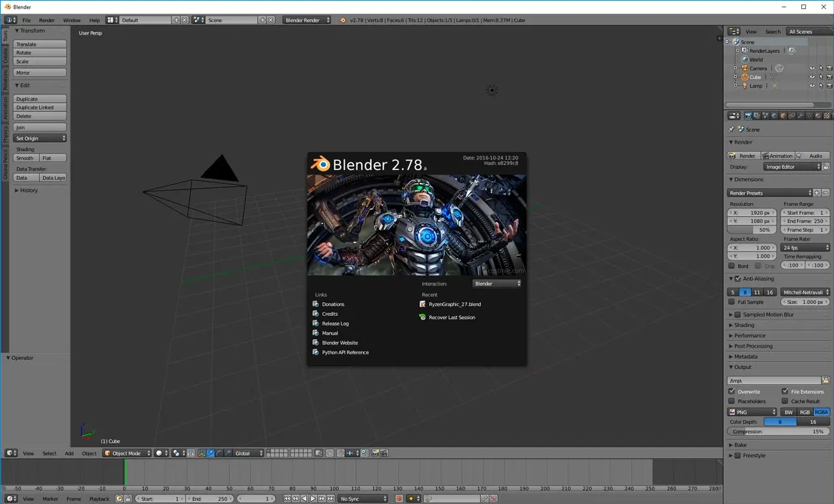Image resolution: width=834 pixels, height=504 pixels.
Task: Click the 50% resolution percentage slider
Action: tap(751, 230)
